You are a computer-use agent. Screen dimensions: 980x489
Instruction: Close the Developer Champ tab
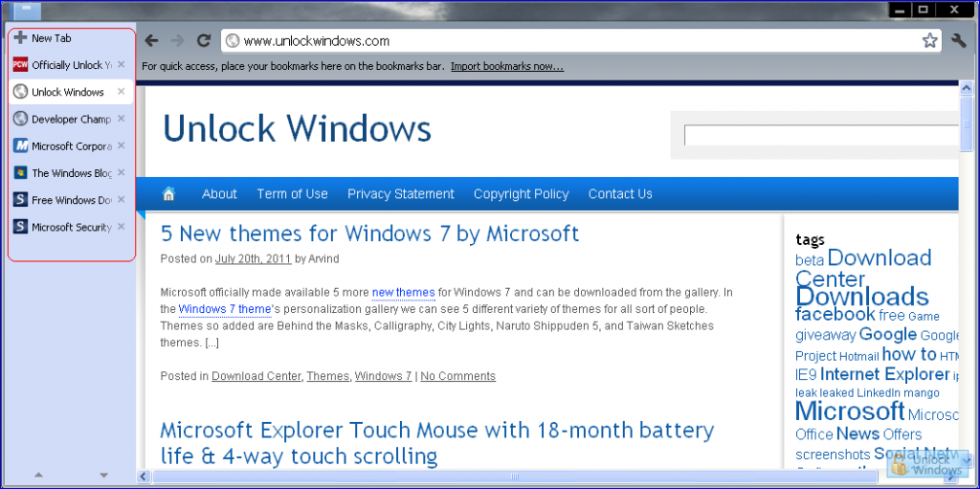(122, 119)
